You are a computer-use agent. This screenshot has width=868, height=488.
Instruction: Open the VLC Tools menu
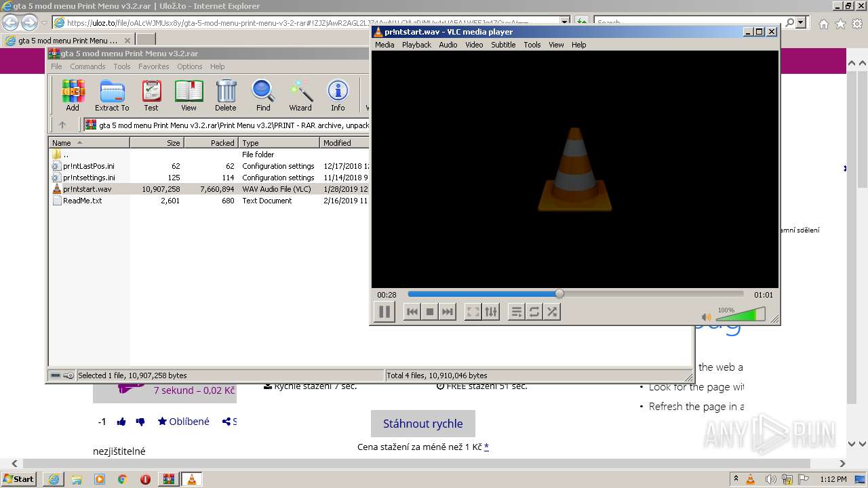tap(532, 45)
